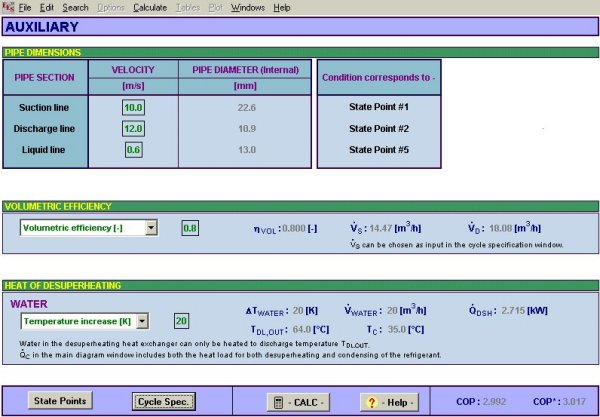Edit the discharge line velocity field 12.0
This screenshot has height=417, width=600.
[133, 129]
